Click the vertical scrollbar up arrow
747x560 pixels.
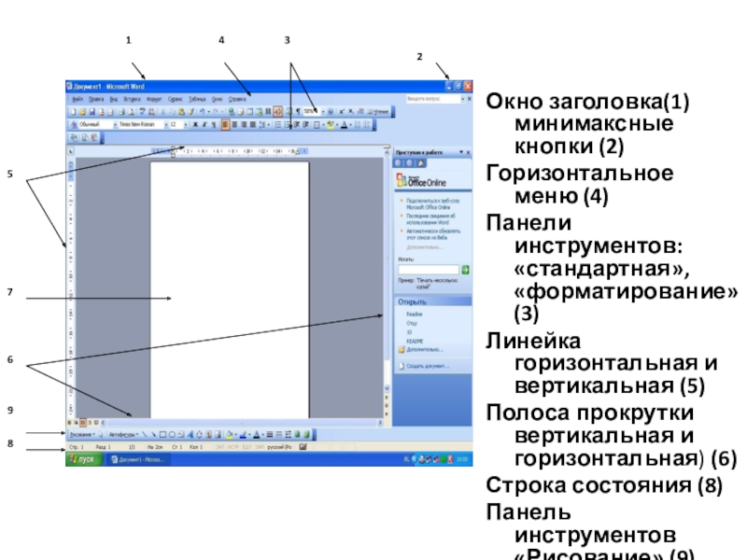point(387,152)
